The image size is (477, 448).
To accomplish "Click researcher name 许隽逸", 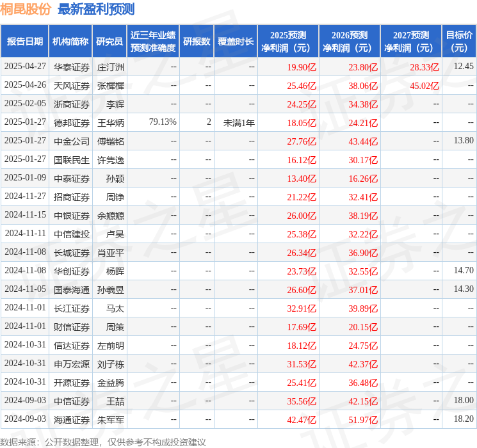I will click(111, 159).
